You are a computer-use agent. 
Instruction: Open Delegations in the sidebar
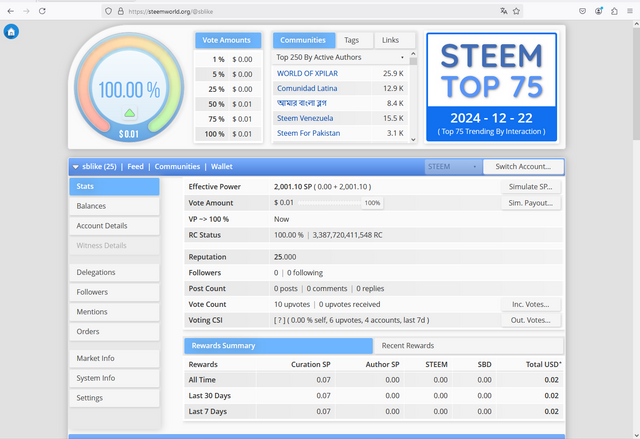114,272
